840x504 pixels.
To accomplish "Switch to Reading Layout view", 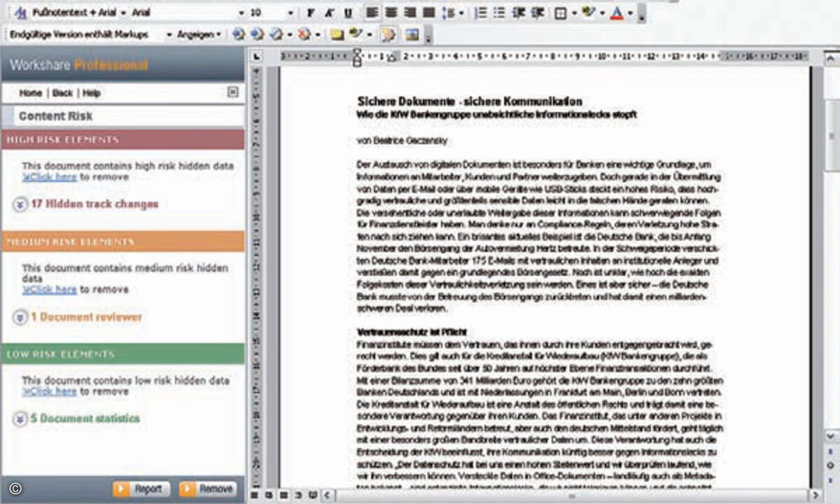I will pos(314,495).
